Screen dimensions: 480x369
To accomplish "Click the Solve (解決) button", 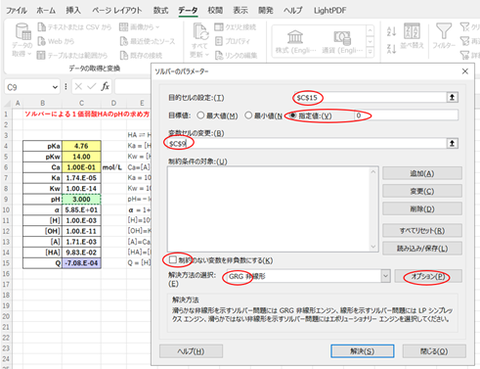I will click(362, 351).
